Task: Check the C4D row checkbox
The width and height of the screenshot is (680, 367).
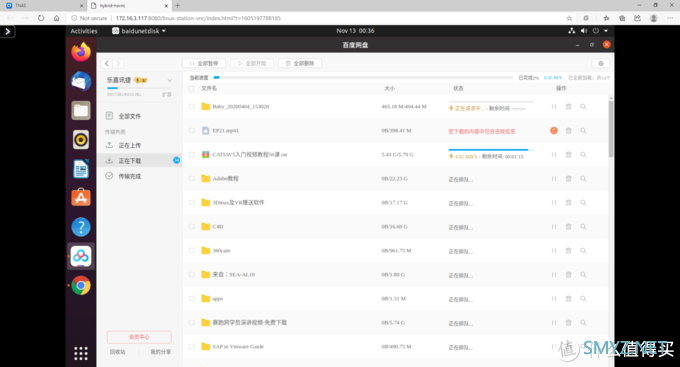Action: pyautogui.click(x=191, y=226)
